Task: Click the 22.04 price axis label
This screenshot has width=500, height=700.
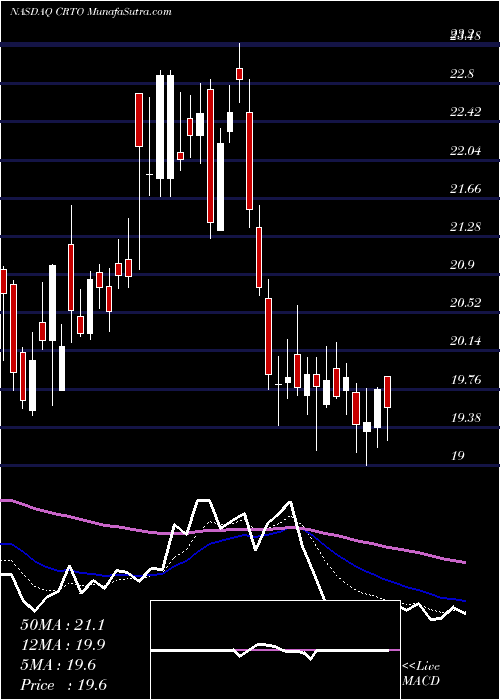Action: click(x=466, y=150)
